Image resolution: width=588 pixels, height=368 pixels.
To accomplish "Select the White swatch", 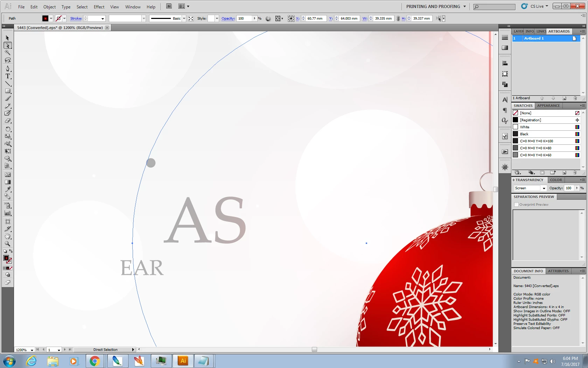I will [546, 127].
